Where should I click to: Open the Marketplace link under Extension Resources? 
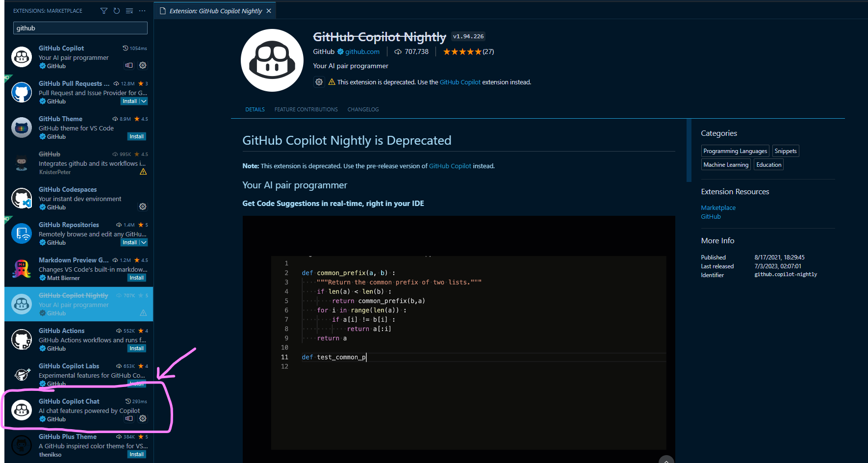click(718, 207)
